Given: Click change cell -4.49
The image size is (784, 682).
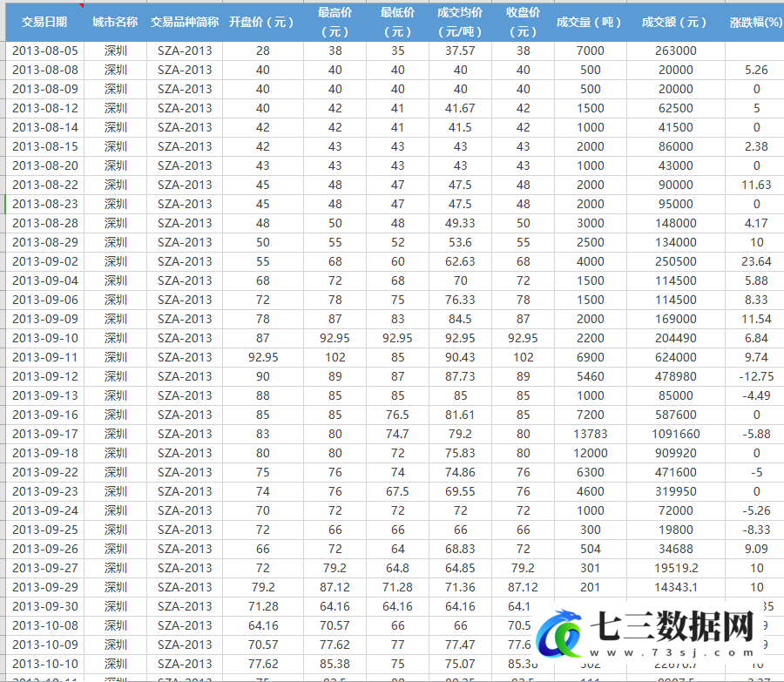Looking at the screenshot, I should (756, 396).
